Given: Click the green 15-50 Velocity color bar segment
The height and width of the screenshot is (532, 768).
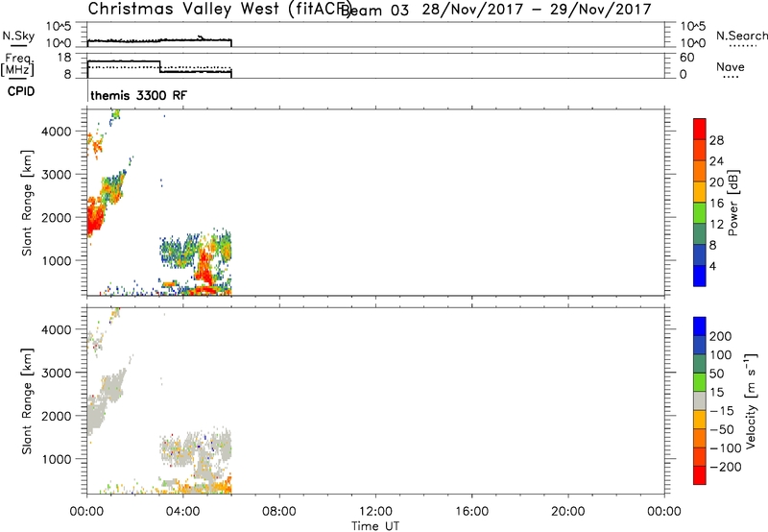Looking at the screenshot, I should coord(700,382).
